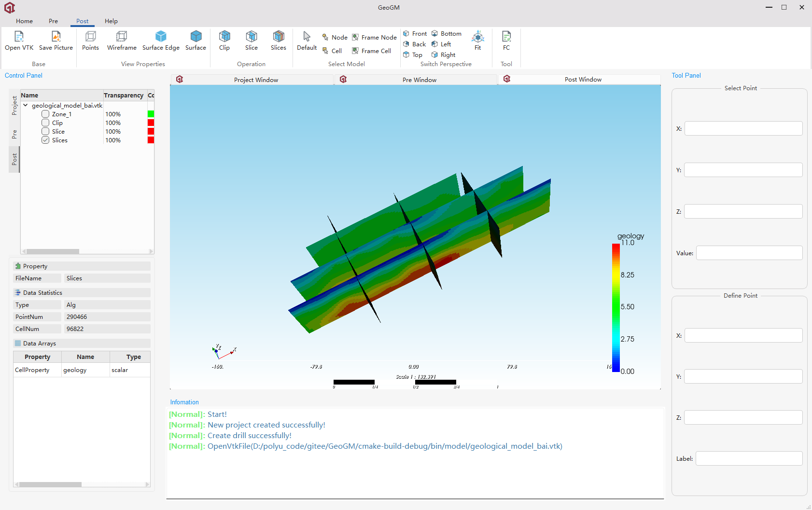This screenshot has height=510, width=812.
Task: Switch to the Pre Window tab
Action: click(x=419, y=80)
